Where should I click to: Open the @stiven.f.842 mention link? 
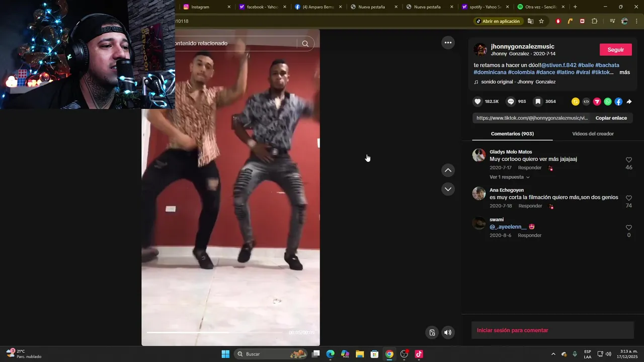tap(558, 65)
